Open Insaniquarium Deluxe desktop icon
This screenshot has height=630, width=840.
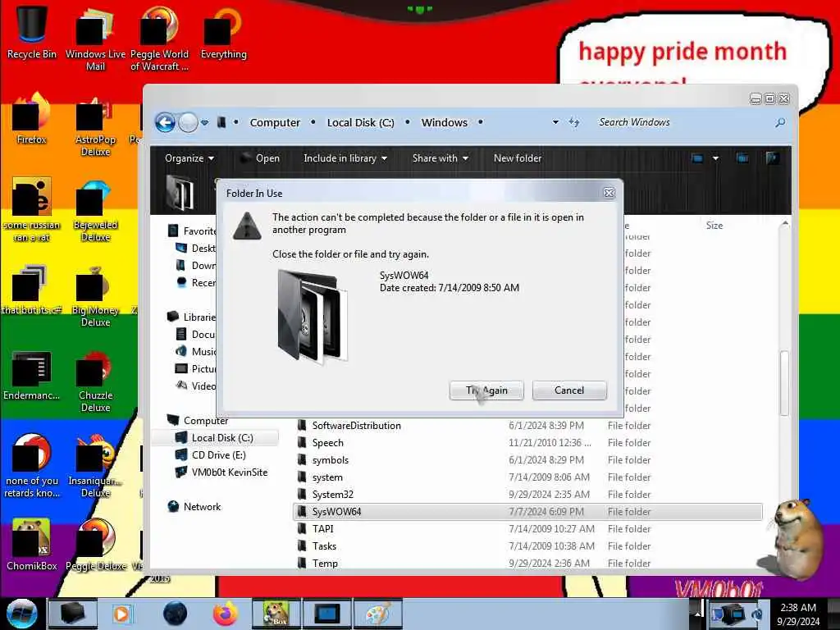point(95,466)
